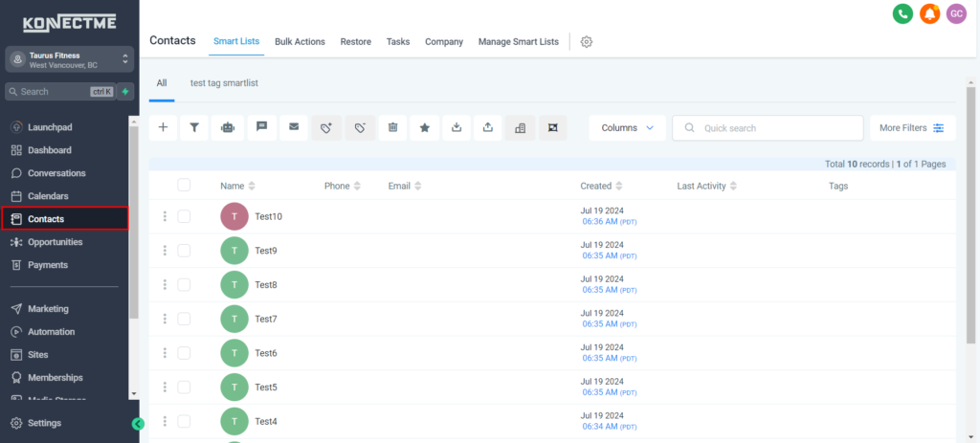Open the test tag smartlist tab

point(224,83)
